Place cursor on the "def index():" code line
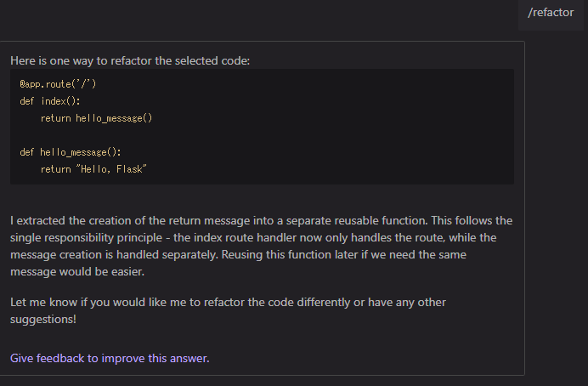 point(50,101)
